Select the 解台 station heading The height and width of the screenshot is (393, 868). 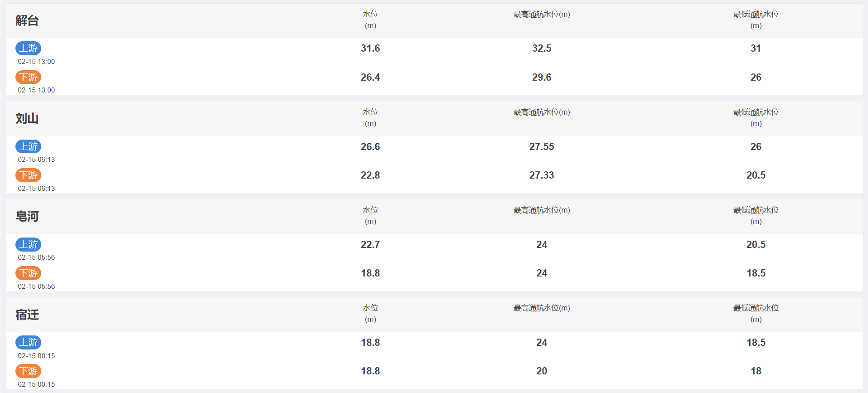point(27,20)
